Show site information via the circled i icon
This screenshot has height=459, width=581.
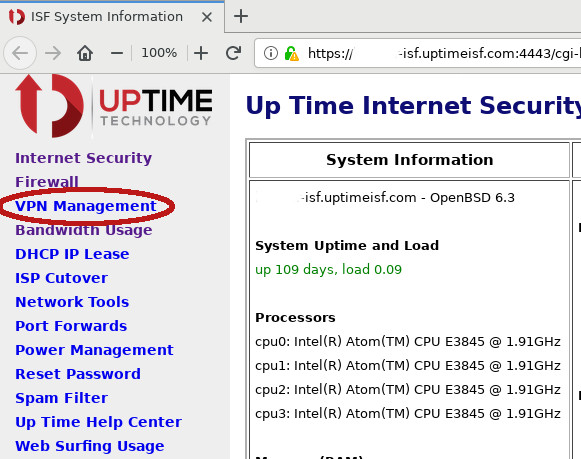point(271,53)
